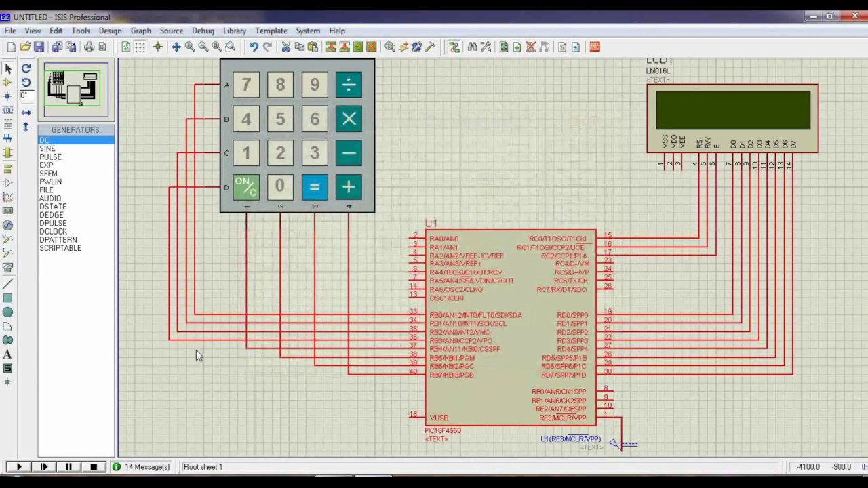Open a design with the folder icon
This screenshot has width=868, height=488.
pos(25,47)
